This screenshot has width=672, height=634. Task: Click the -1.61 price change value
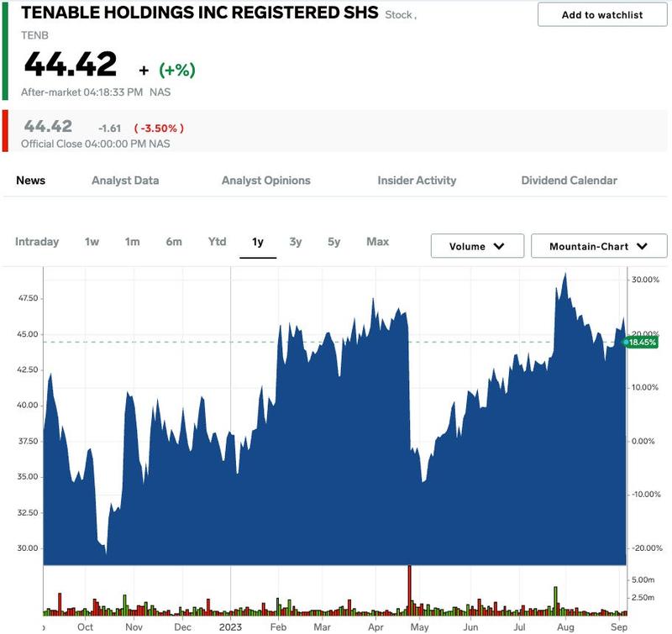(110, 128)
